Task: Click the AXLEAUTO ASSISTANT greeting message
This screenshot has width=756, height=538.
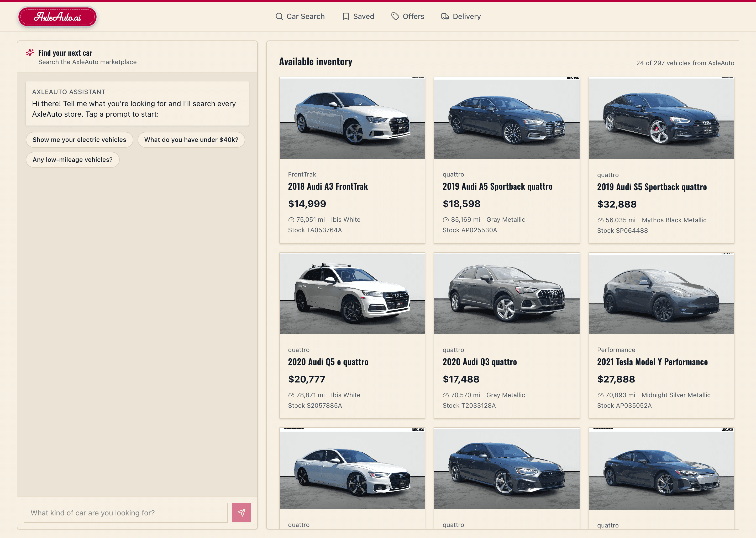Action: 137,104
